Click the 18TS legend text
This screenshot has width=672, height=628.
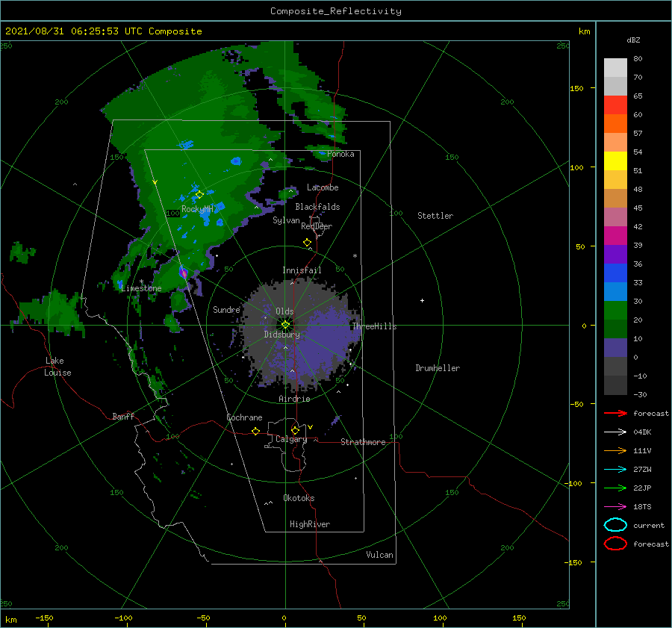point(642,507)
